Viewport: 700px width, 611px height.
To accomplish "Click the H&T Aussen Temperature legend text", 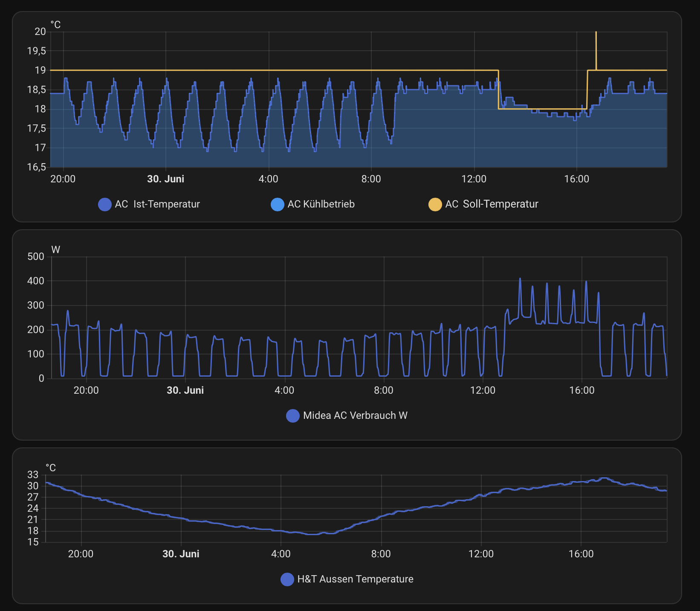I will (x=355, y=579).
